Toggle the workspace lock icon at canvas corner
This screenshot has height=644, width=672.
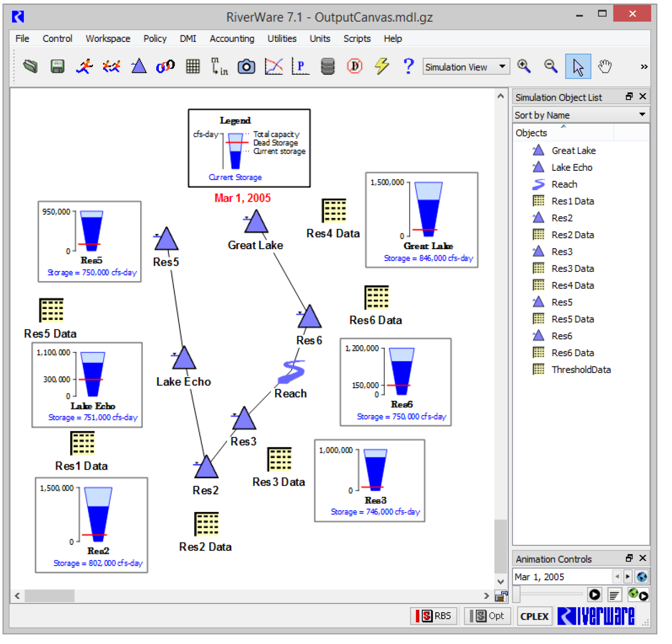click(x=501, y=596)
